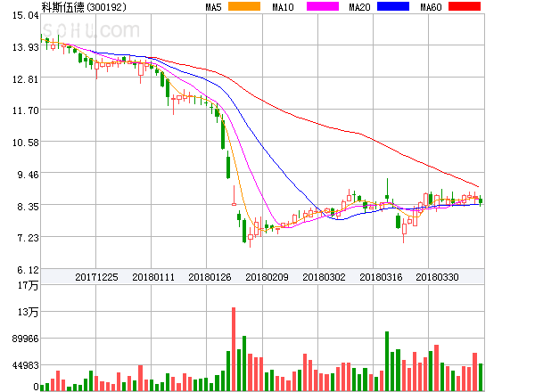Click the 15.04 price axis label
This screenshot has height=392, width=535.
[x=26, y=15]
